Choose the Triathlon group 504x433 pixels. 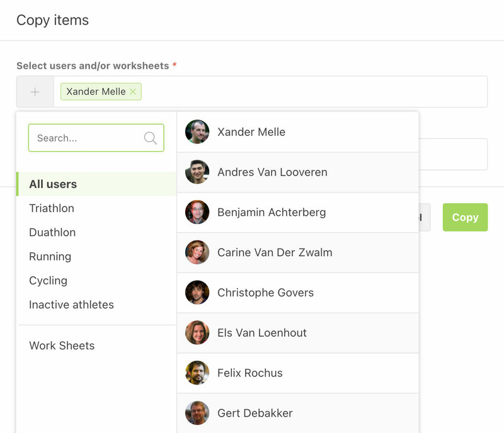[52, 208]
